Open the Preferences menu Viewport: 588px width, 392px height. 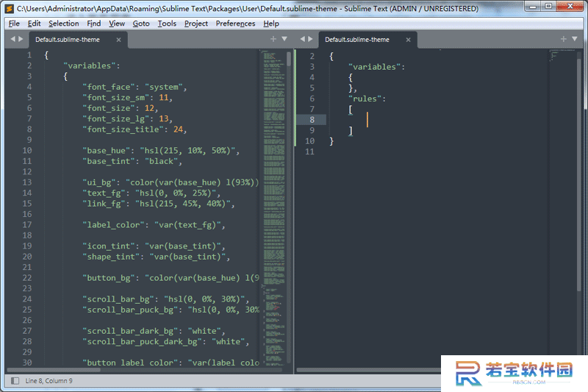click(235, 24)
